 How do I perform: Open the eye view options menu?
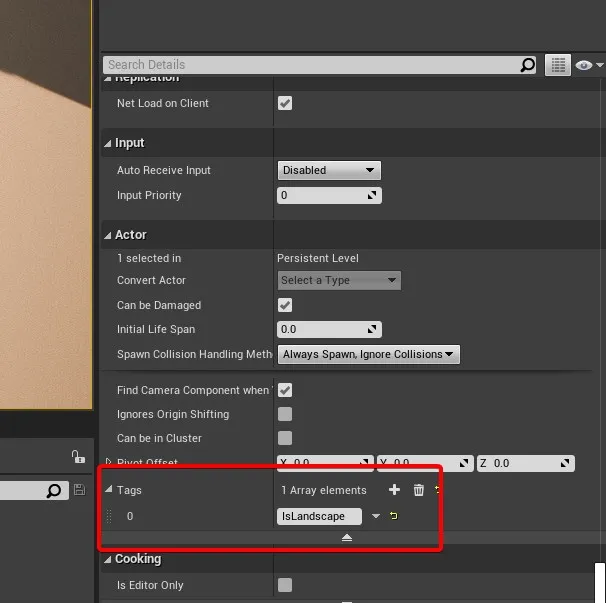590,65
